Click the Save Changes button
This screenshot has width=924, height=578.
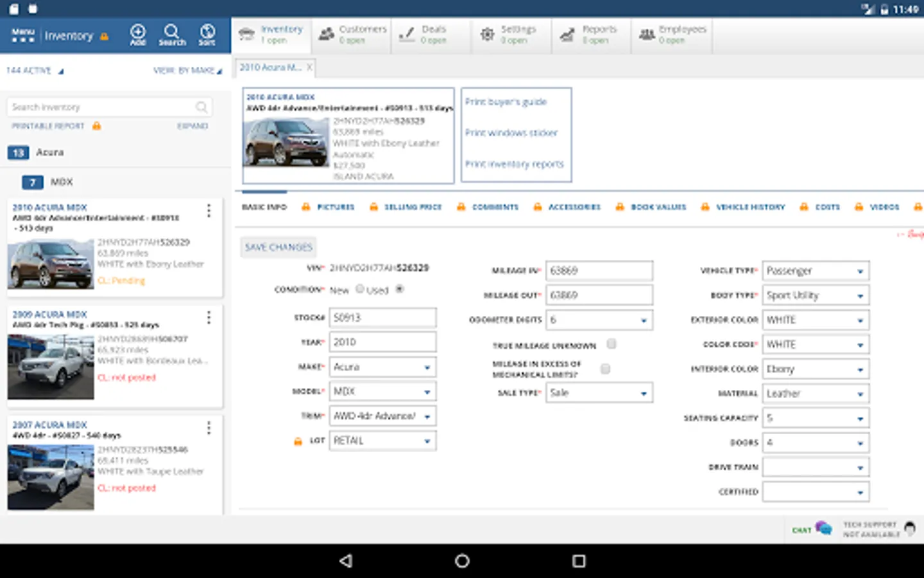tap(278, 247)
